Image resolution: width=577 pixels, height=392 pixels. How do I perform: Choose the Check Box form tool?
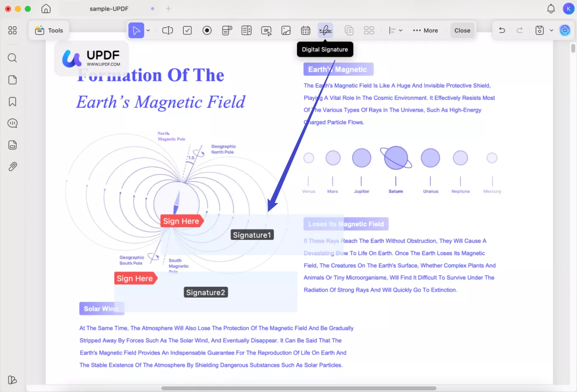187,30
